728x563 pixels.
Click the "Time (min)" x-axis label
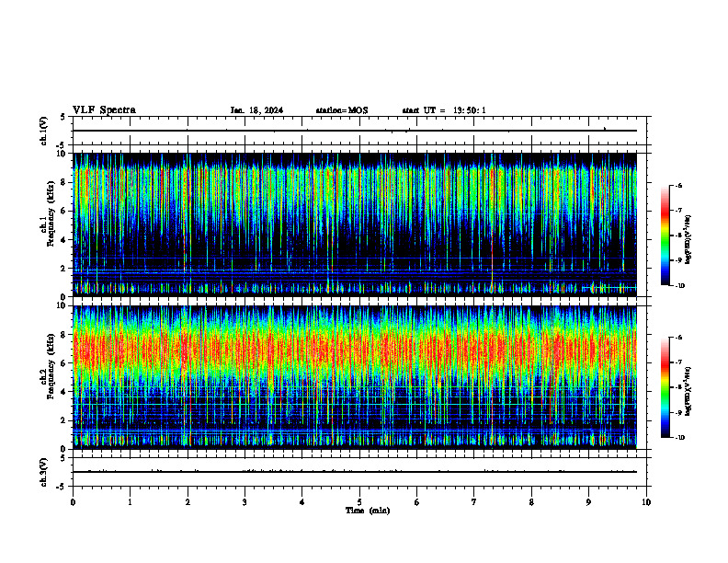coord(368,511)
